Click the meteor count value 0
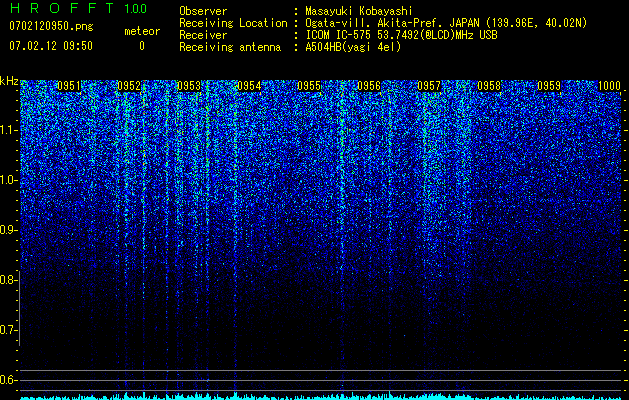The image size is (629, 400). pyautogui.click(x=142, y=46)
